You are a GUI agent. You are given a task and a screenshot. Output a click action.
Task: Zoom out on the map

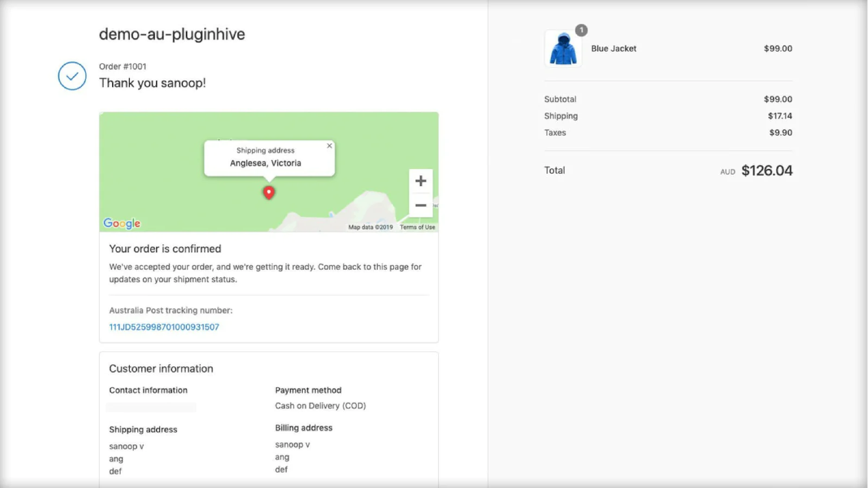coord(420,206)
